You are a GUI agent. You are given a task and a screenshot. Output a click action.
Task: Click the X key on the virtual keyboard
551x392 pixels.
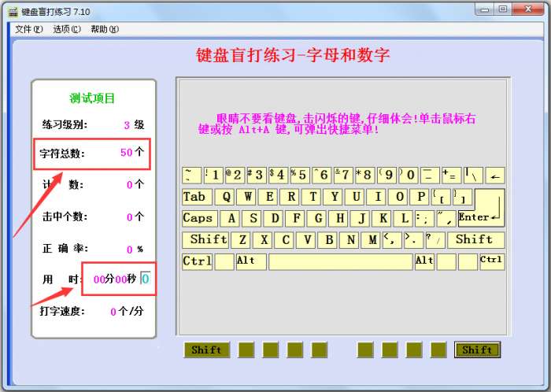click(x=264, y=240)
